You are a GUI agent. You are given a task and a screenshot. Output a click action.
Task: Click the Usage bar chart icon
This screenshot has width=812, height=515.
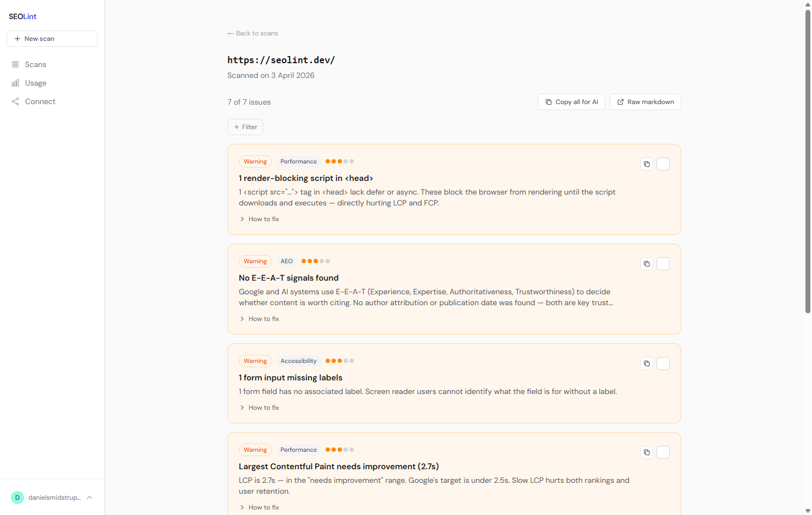pyautogui.click(x=15, y=83)
